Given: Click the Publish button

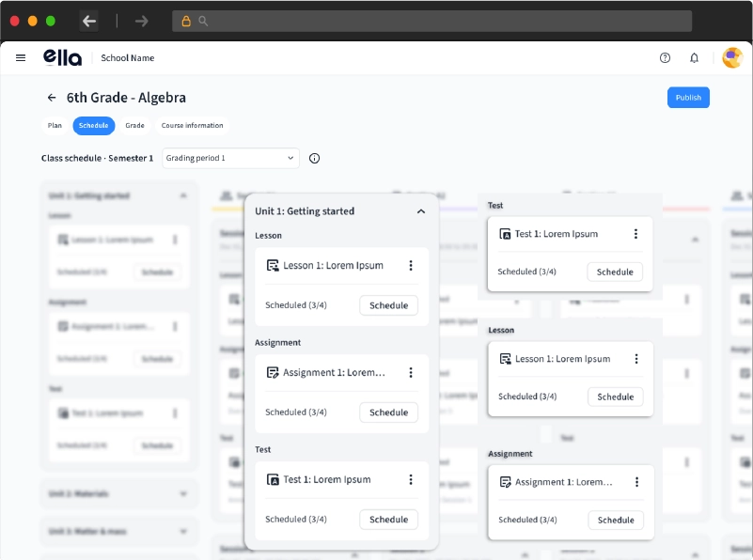Looking at the screenshot, I should point(688,98).
